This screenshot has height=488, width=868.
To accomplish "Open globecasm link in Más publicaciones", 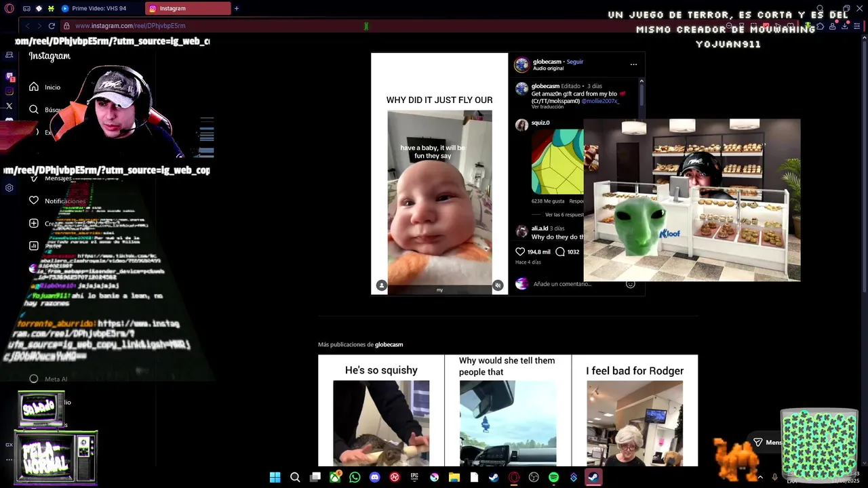I will (x=389, y=344).
